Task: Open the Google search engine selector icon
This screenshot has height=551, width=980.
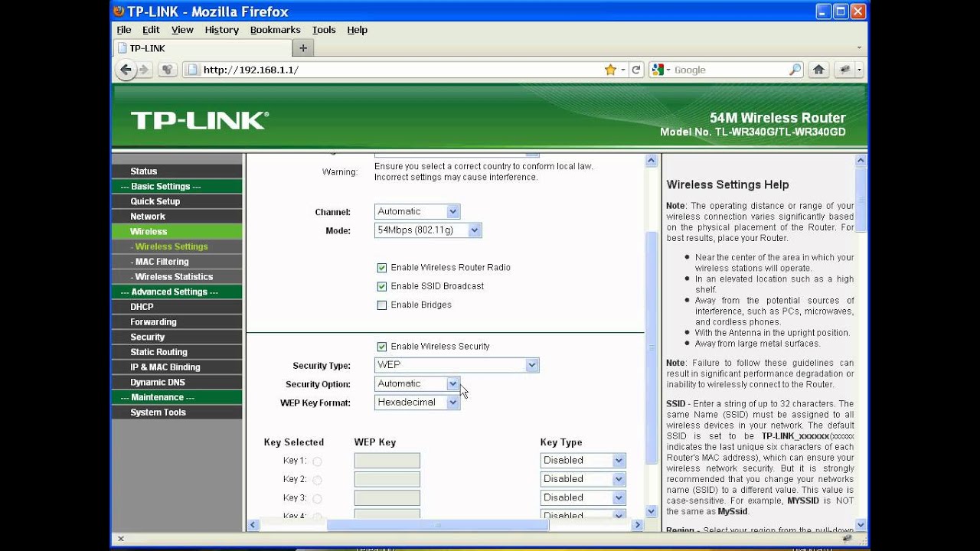Action: tap(661, 70)
